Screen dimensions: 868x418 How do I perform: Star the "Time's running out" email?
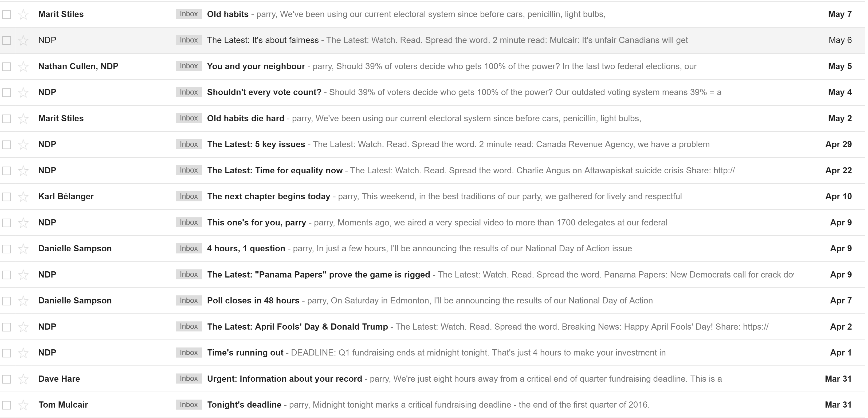[23, 353]
